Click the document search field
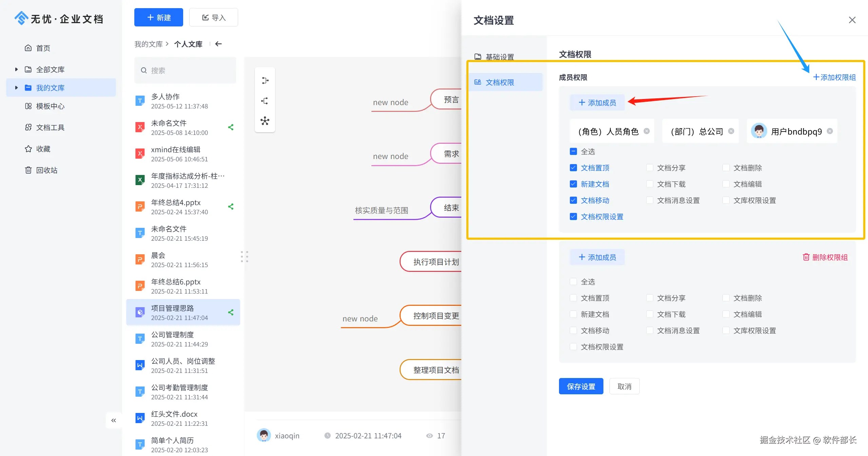868x456 pixels. click(185, 71)
